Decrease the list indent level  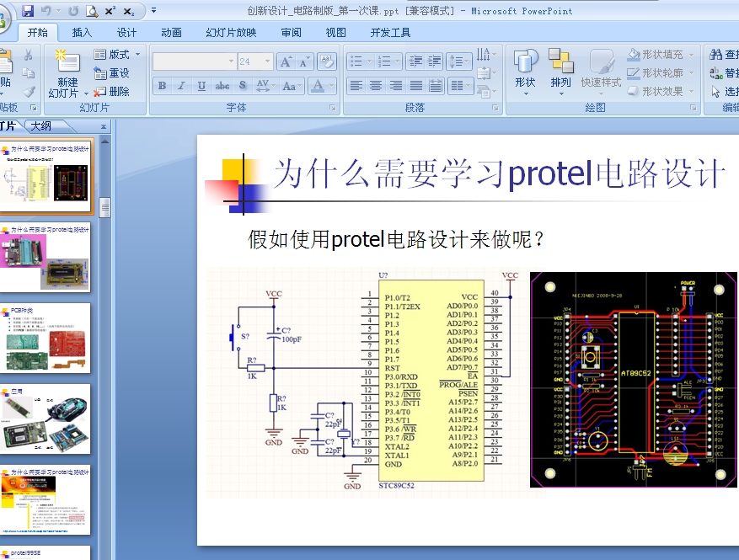pyautogui.click(x=415, y=61)
